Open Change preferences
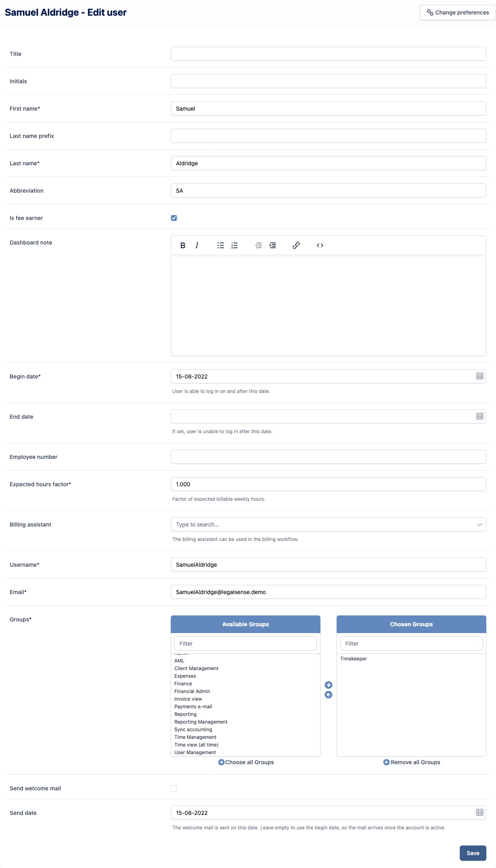Viewport: 496px width, 868px height. pos(458,12)
